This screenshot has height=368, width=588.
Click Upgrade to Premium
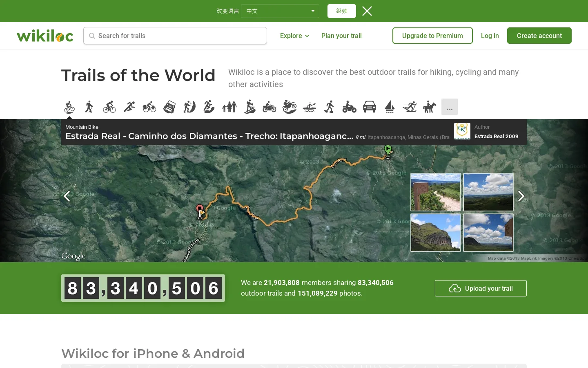pyautogui.click(x=432, y=36)
